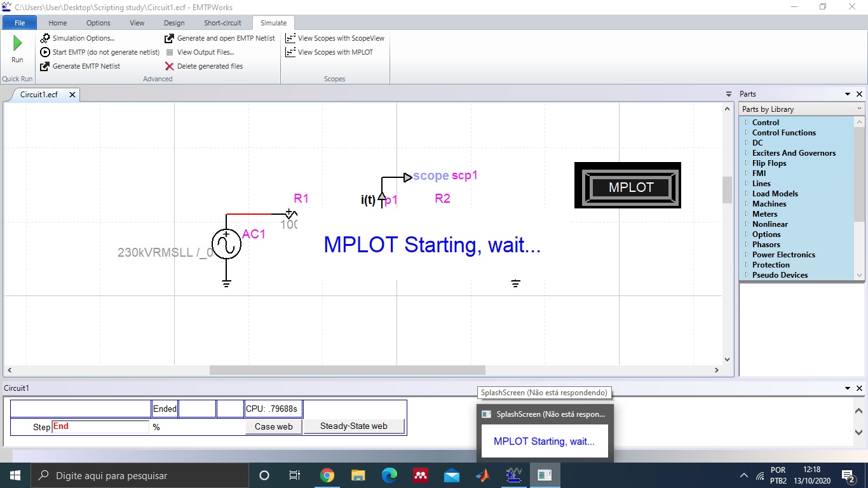Screen dimensions: 868x488
Task: Click Delete generated files red X
Action: point(169,66)
